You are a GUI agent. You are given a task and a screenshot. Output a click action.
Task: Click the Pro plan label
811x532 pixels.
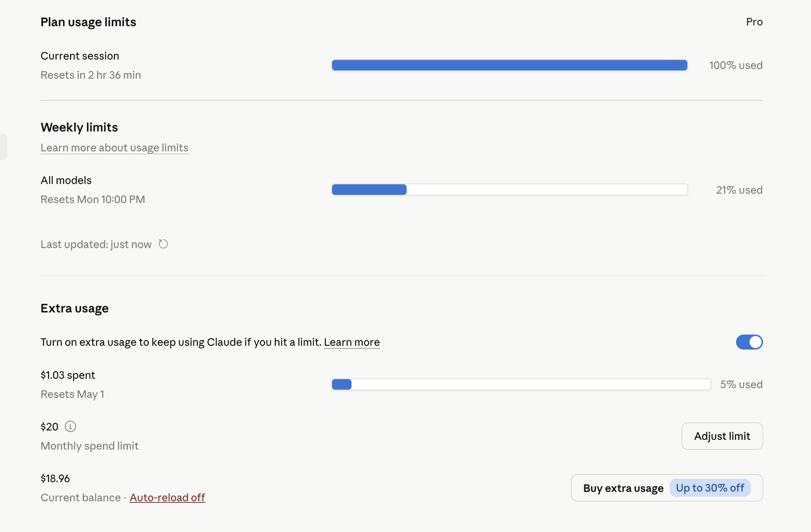754,22
